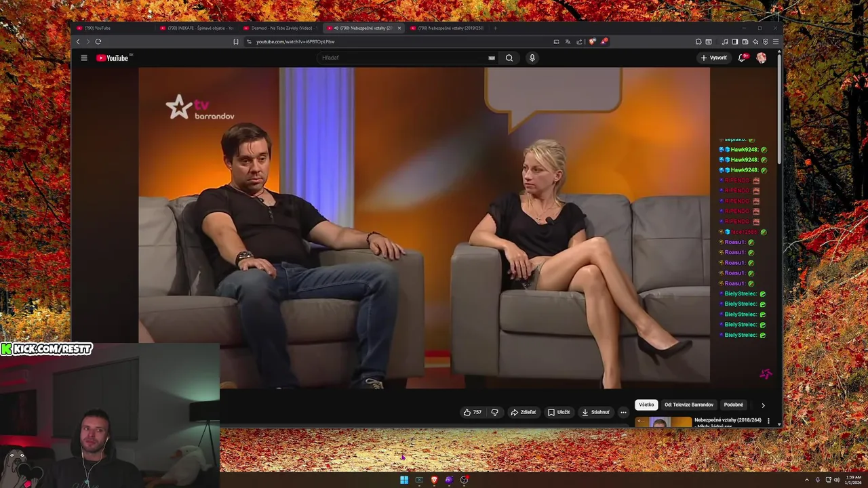Click the taskbar volume icon

click(837, 480)
